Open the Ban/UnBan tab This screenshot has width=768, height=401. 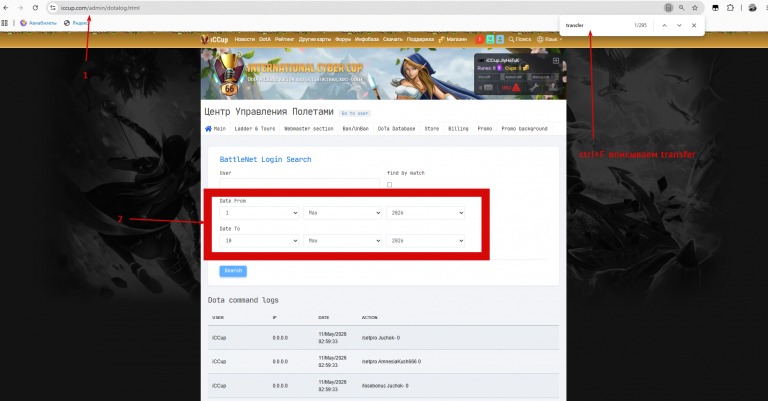pos(356,129)
